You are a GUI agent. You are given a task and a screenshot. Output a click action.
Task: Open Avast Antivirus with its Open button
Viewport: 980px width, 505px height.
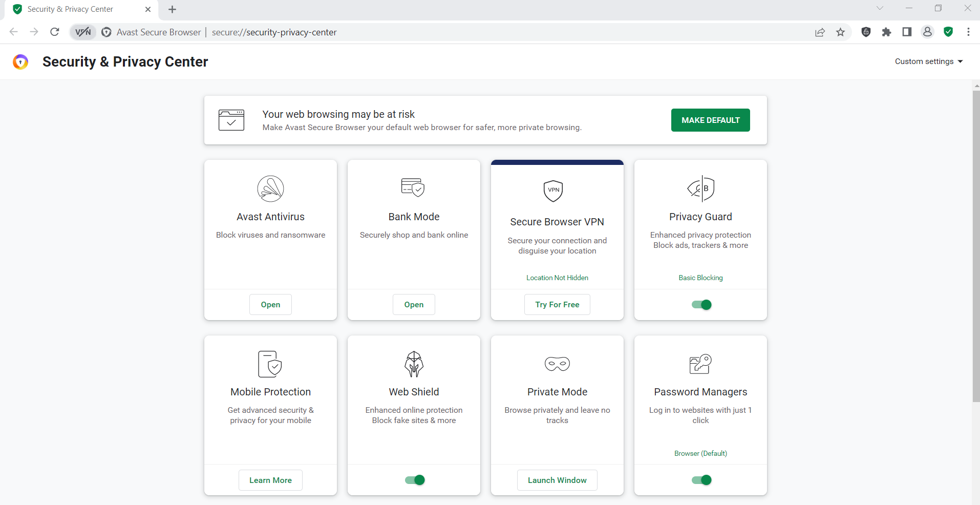[270, 304]
